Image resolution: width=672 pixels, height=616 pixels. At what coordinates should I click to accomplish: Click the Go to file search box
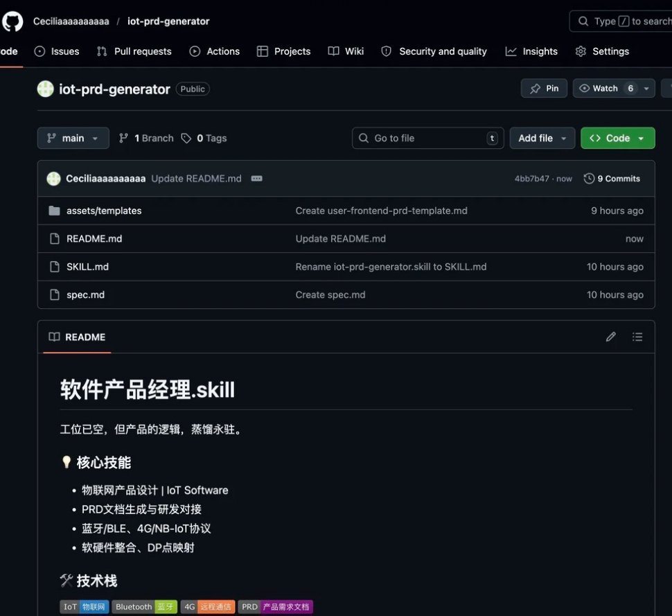point(427,138)
